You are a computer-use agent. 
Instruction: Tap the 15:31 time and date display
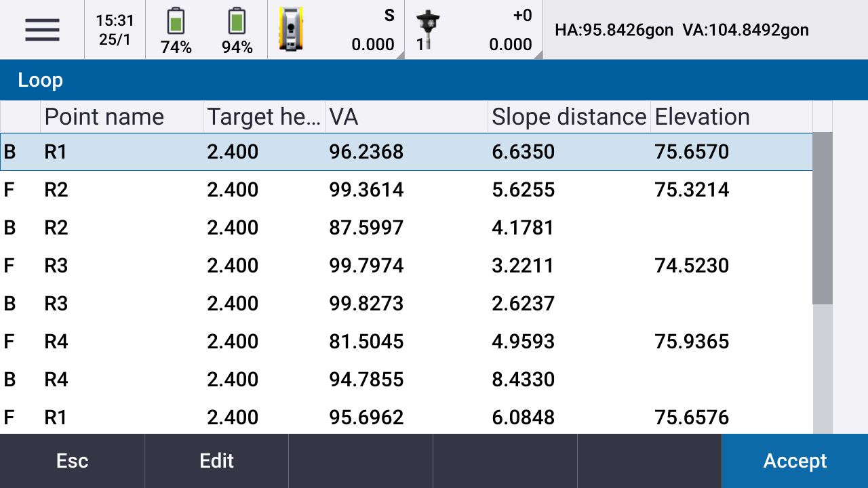[x=115, y=30]
